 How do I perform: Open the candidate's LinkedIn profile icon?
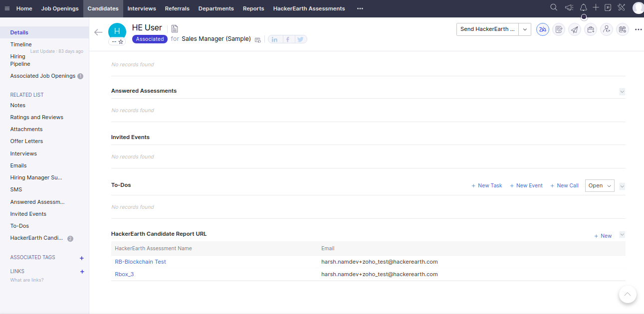coord(275,39)
